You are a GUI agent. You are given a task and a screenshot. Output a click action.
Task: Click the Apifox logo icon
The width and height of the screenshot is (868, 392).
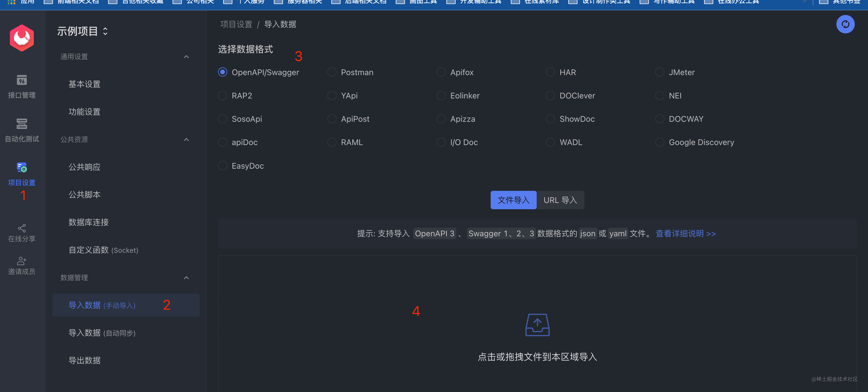[x=22, y=38]
